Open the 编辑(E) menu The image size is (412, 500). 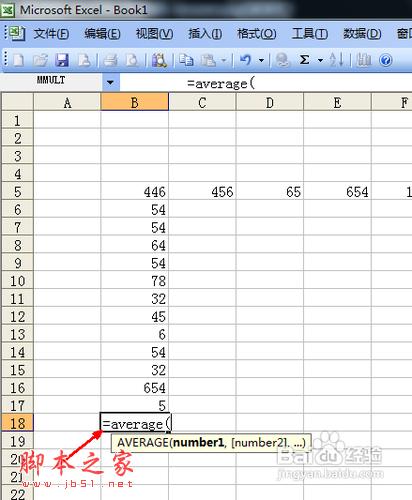point(102,34)
